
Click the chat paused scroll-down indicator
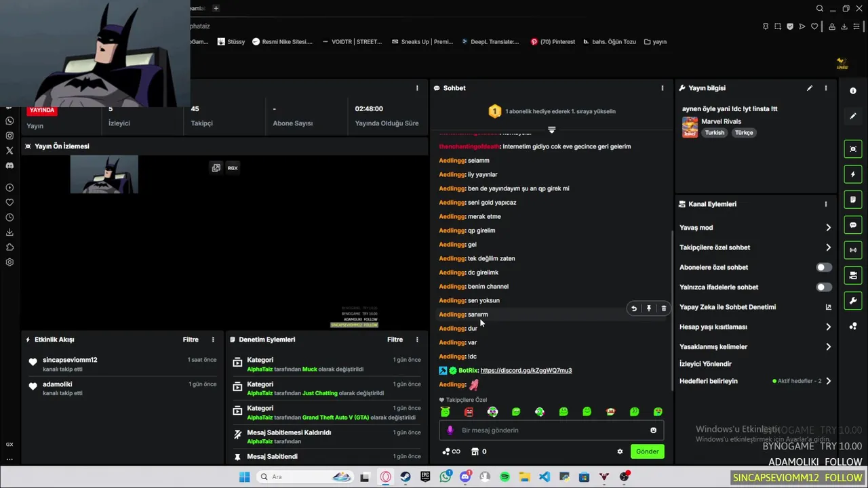551,130
